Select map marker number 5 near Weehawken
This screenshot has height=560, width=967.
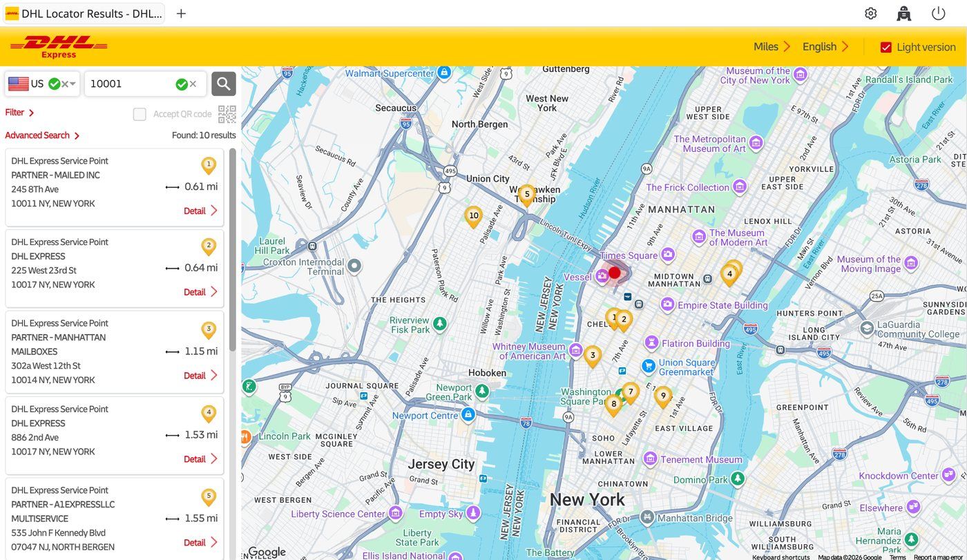[527, 195]
